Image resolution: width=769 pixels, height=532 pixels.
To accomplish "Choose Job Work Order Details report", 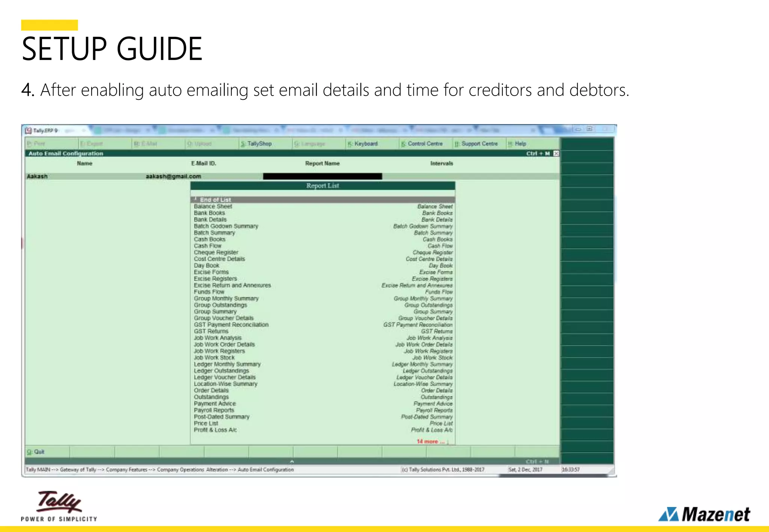I will pyautogui.click(x=323, y=344).
